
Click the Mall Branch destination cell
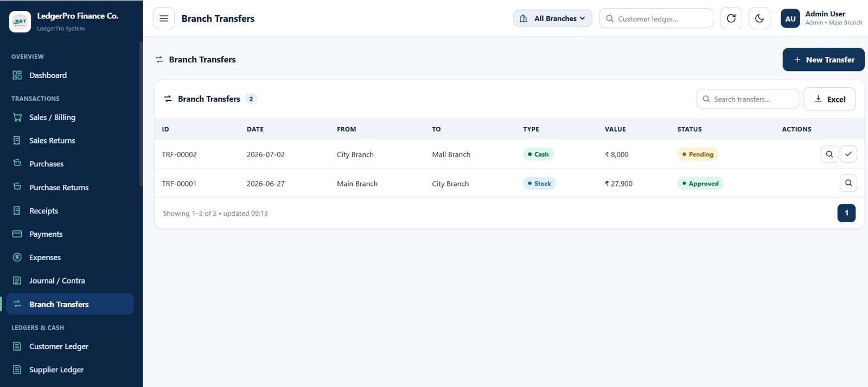click(x=451, y=154)
